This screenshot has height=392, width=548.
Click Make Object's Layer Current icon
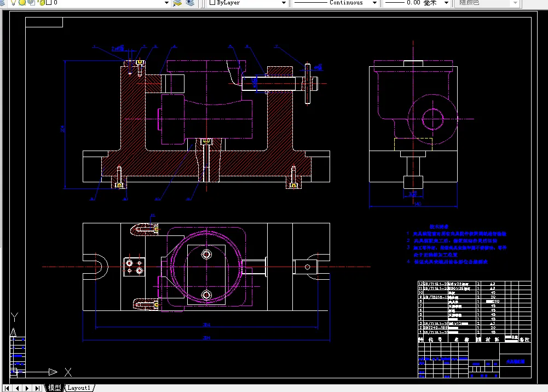click(x=177, y=2)
